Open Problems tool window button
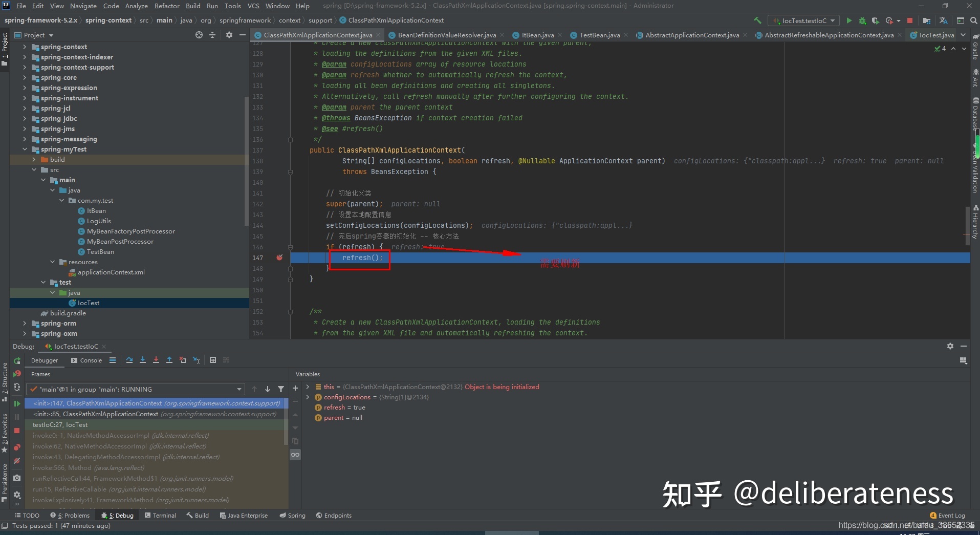 (x=70, y=516)
